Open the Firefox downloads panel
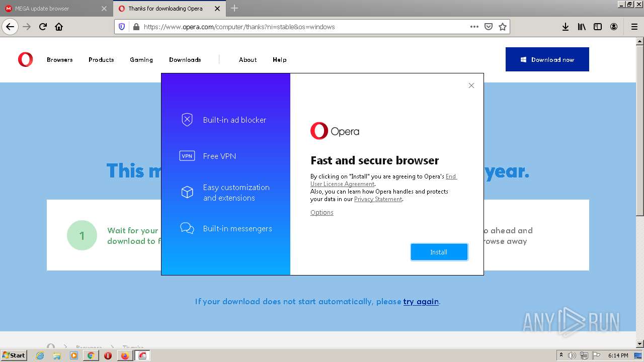Screen dimensions: 644x362 pos(566,27)
